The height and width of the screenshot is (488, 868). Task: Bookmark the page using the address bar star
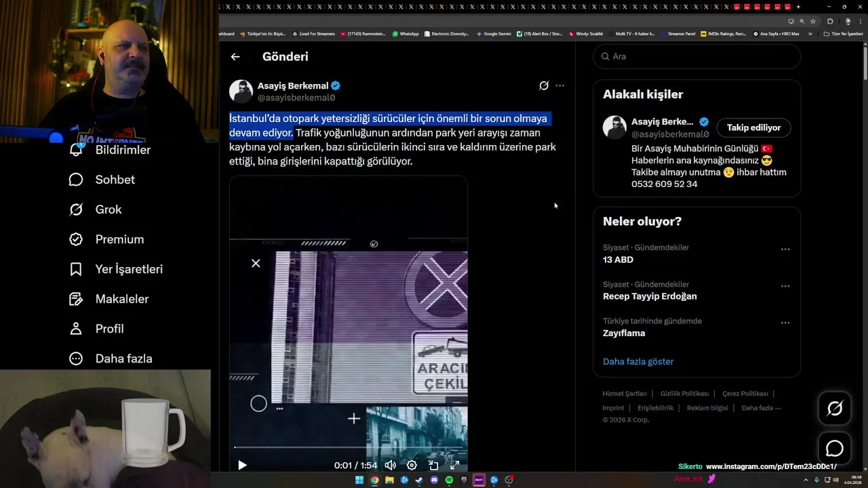click(x=813, y=21)
